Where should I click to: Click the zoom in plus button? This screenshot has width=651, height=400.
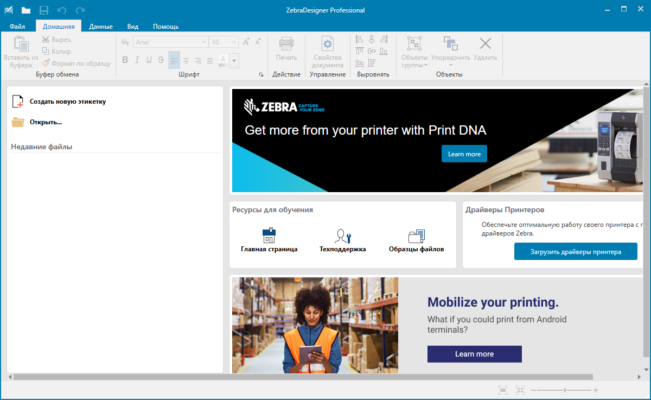tap(596, 390)
